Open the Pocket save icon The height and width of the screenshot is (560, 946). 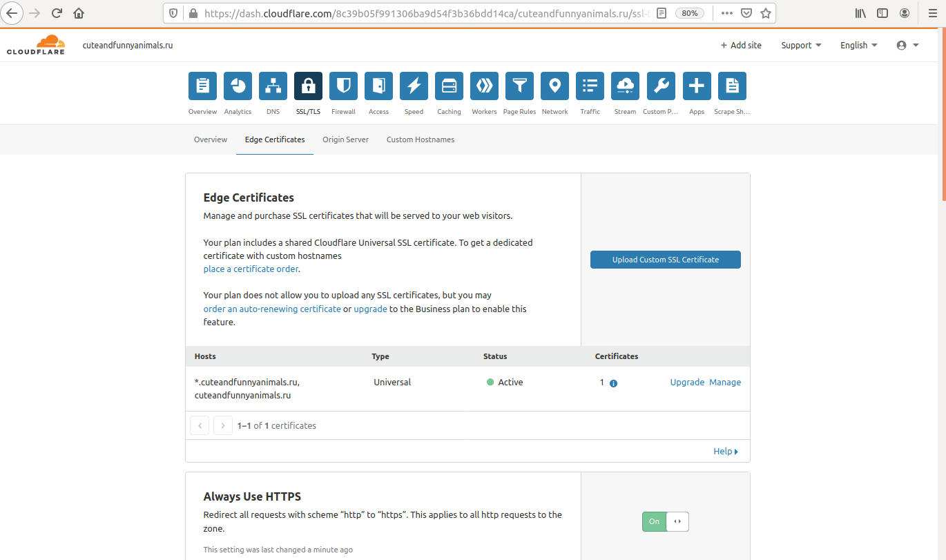(746, 12)
